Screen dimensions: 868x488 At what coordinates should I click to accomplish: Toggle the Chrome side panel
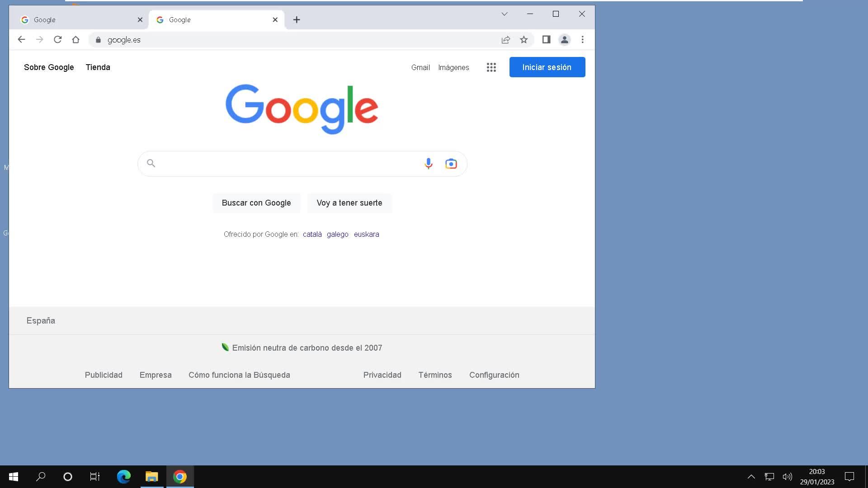pos(546,40)
